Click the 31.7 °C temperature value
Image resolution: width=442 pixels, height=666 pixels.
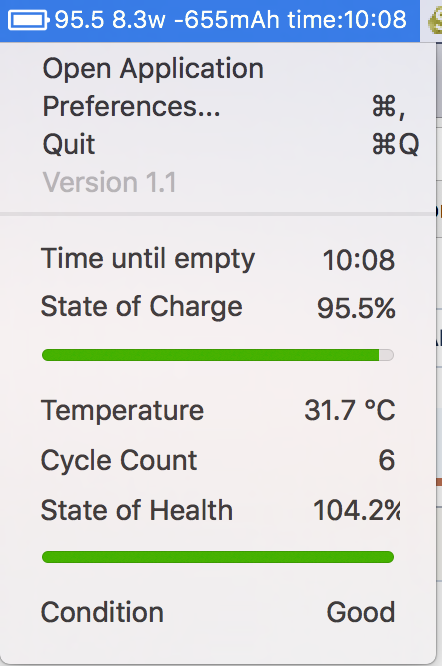point(350,410)
